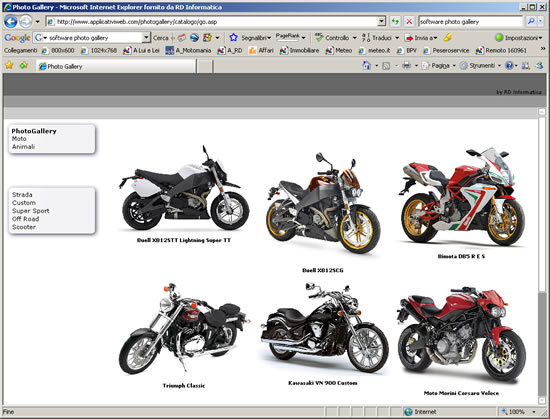Open the address bar URL dropdown arrow

pyautogui.click(x=382, y=22)
